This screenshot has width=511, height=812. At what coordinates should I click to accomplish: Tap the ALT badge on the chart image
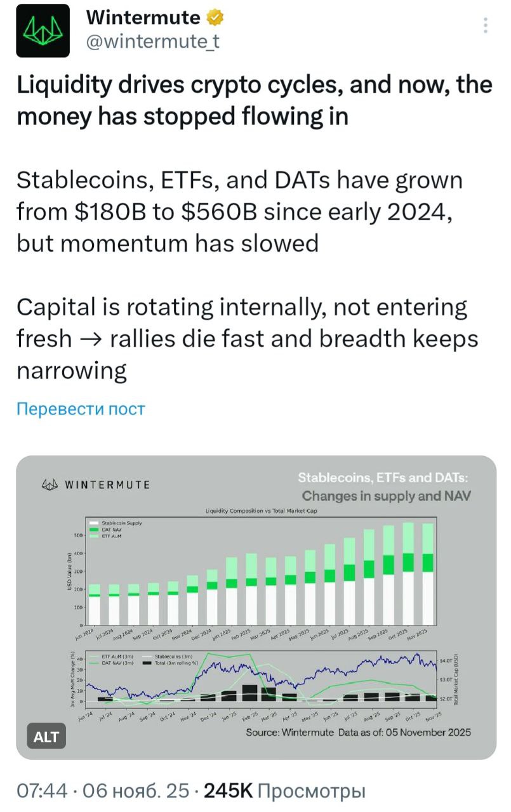[x=46, y=737]
